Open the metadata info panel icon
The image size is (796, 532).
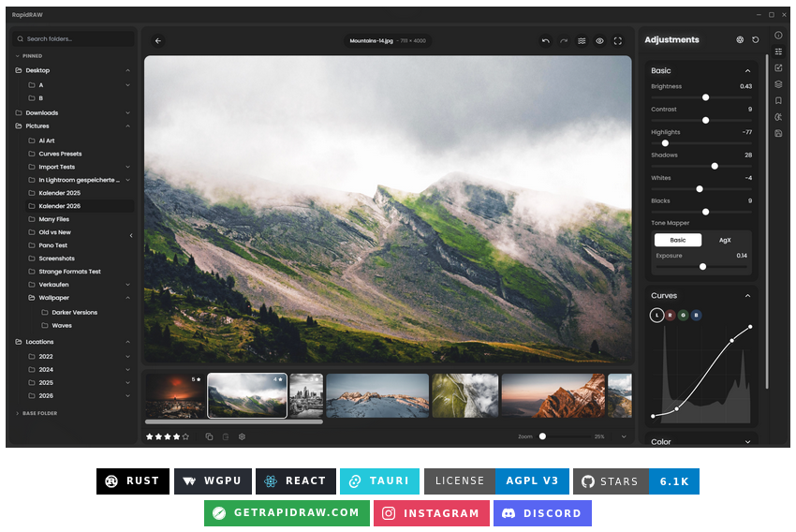click(778, 35)
